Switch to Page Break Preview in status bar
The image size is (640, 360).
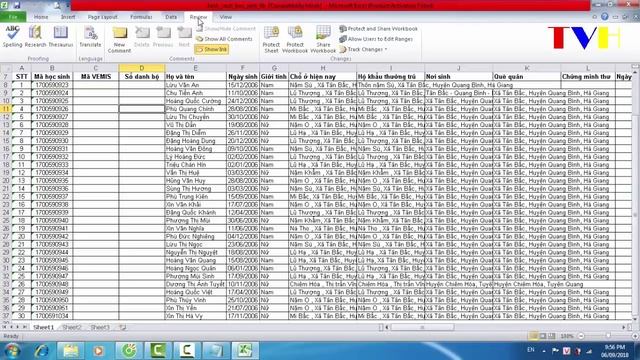[551, 336]
